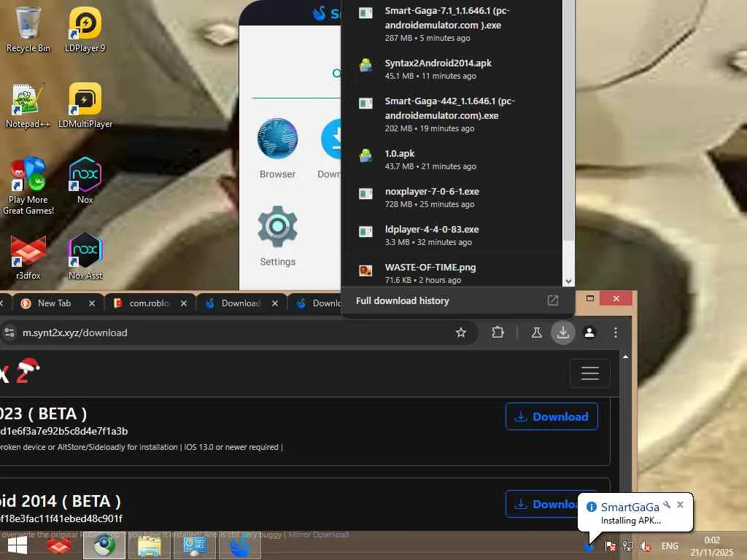Switch to r3dfox on the taskbar
Screen dimensions: 747x560
point(58,545)
